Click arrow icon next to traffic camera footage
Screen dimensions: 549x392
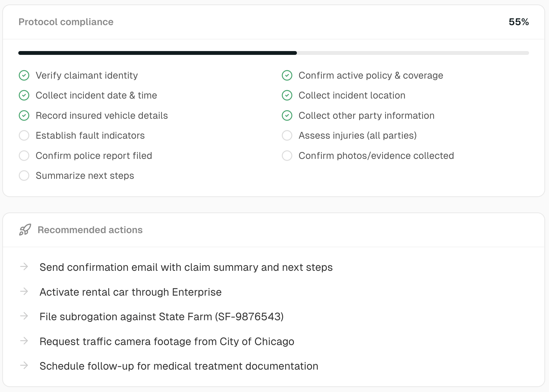click(24, 341)
